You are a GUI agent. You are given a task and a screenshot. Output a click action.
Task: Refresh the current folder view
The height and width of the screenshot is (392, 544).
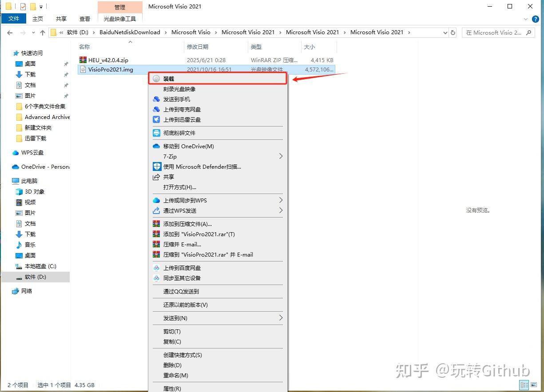tap(453, 32)
